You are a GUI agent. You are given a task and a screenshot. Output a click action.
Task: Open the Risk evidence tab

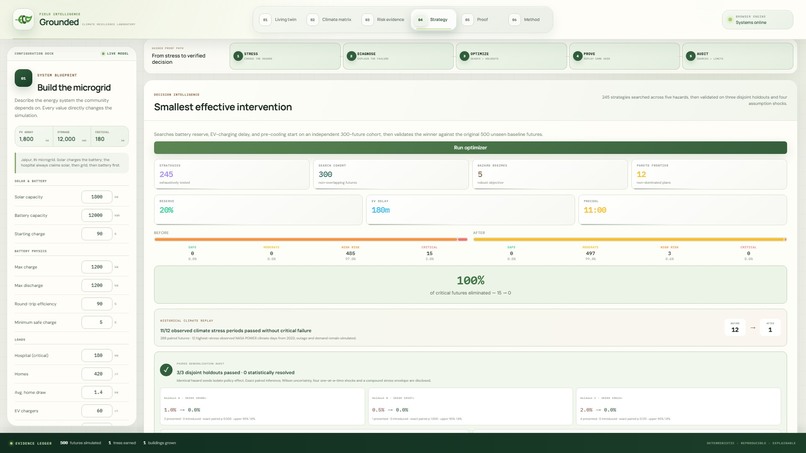click(x=385, y=20)
